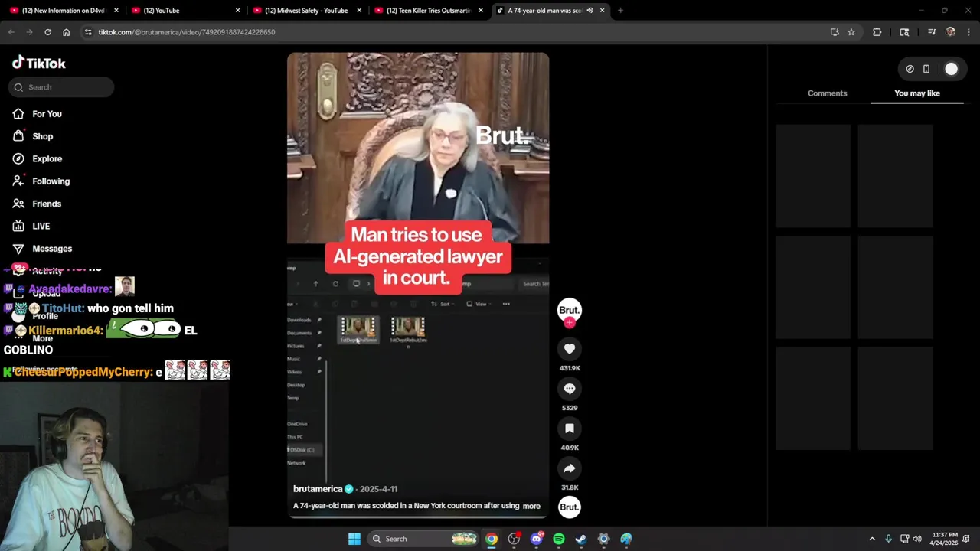
Task: Switch to the You may like tab
Action: tap(917, 93)
